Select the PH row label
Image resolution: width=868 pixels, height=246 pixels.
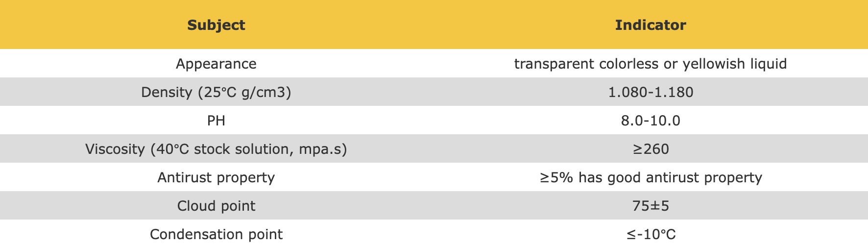(x=216, y=121)
